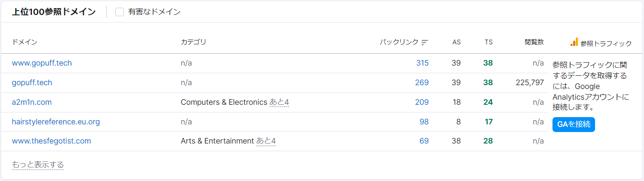The image size is (644, 181).
Task: Open the www.gopuff.tech domain link
Action: (x=42, y=63)
